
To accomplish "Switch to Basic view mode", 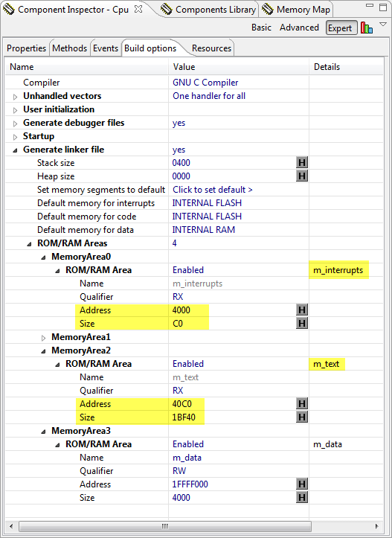I will [x=261, y=28].
